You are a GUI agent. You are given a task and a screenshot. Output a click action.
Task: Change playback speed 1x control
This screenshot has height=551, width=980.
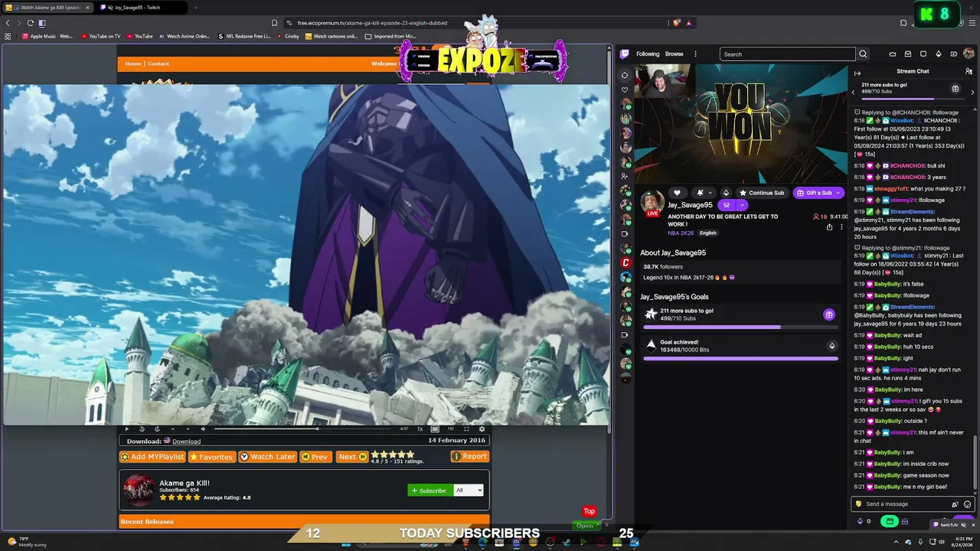[420, 429]
